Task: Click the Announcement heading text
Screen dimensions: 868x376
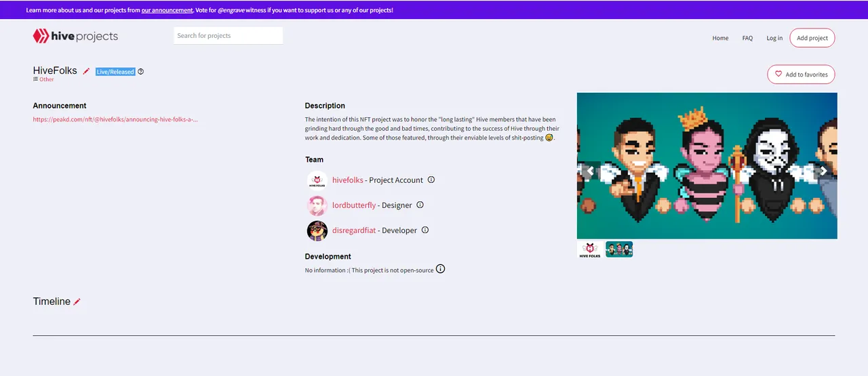Action: (x=60, y=106)
